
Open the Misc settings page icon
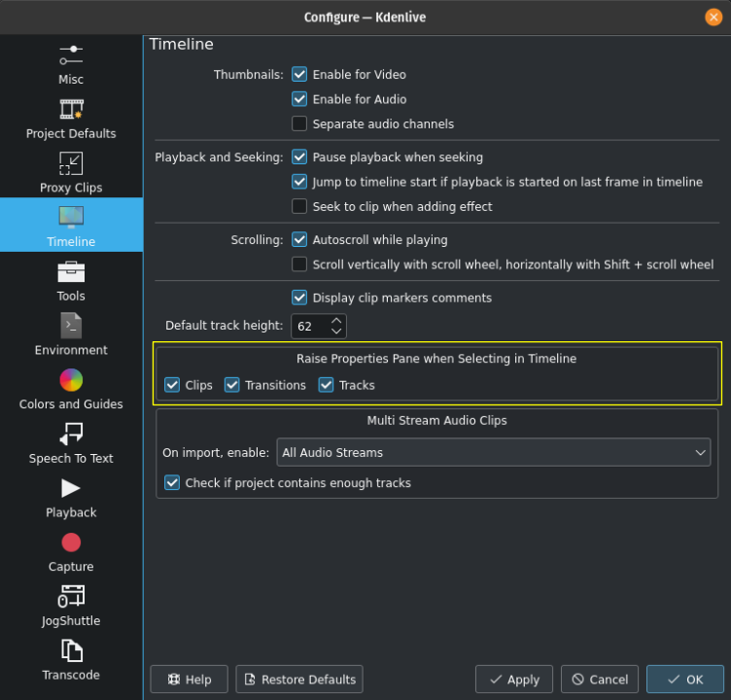point(71,54)
